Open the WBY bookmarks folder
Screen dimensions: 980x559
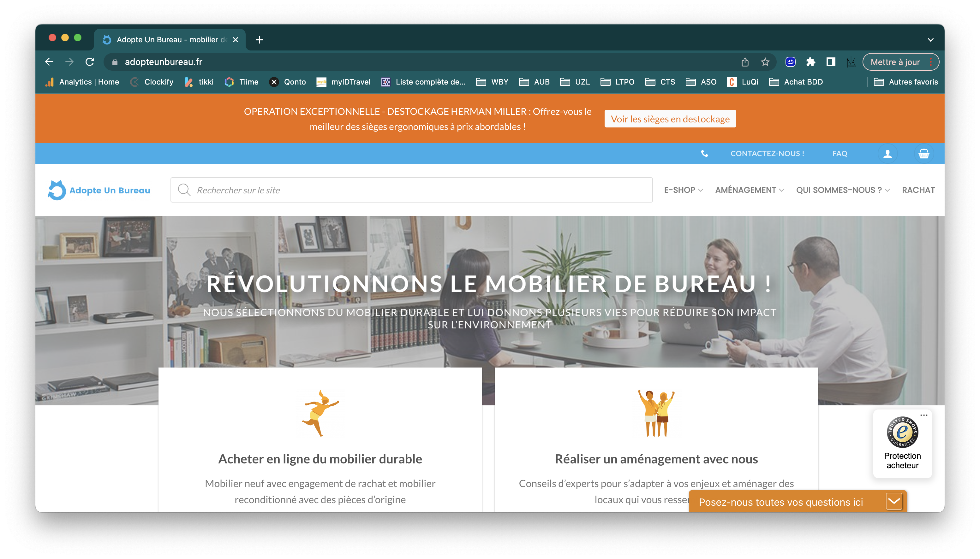coord(492,82)
